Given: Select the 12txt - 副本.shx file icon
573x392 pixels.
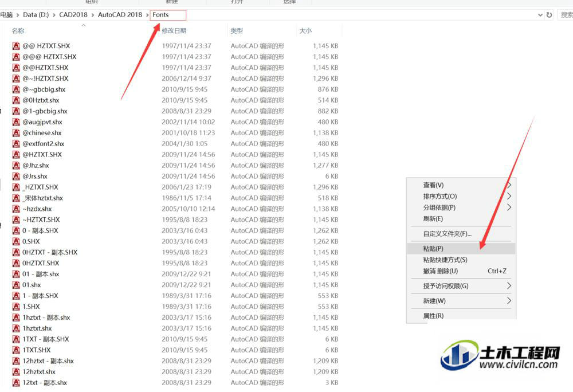Looking at the screenshot, I should point(16,383).
